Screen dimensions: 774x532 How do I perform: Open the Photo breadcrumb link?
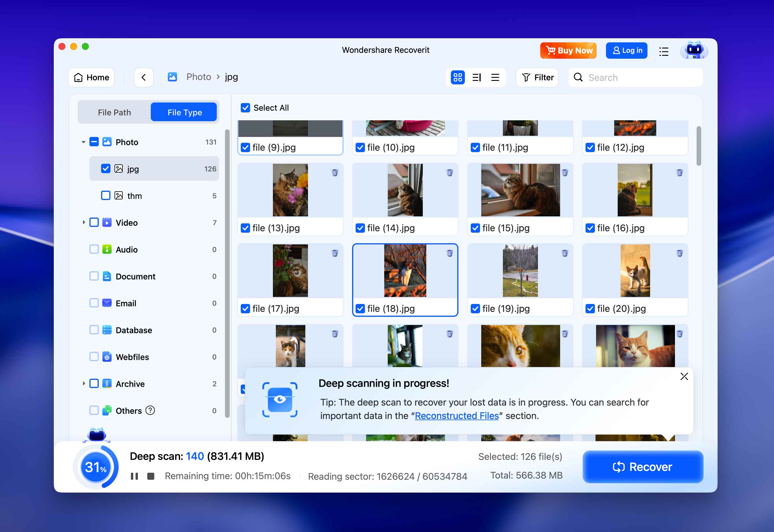198,77
